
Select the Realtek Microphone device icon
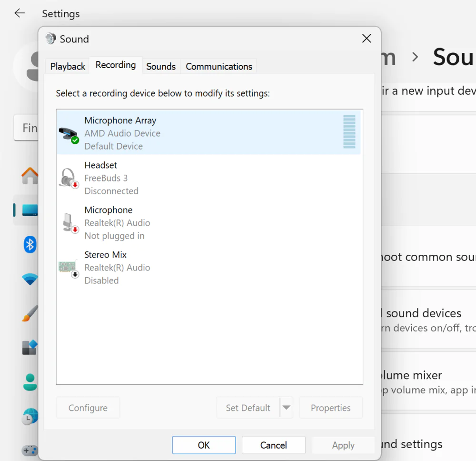(70, 223)
